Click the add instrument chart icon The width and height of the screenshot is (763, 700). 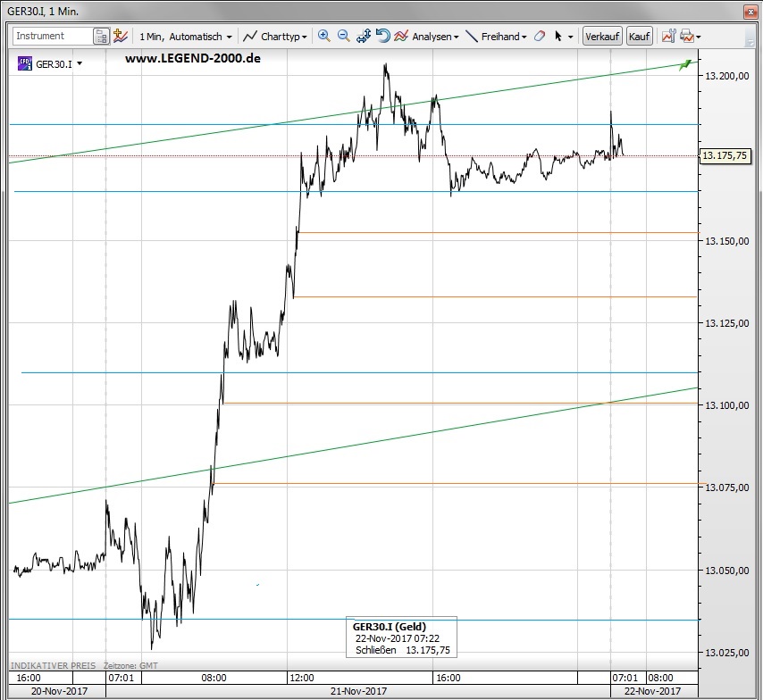(121, 37)
